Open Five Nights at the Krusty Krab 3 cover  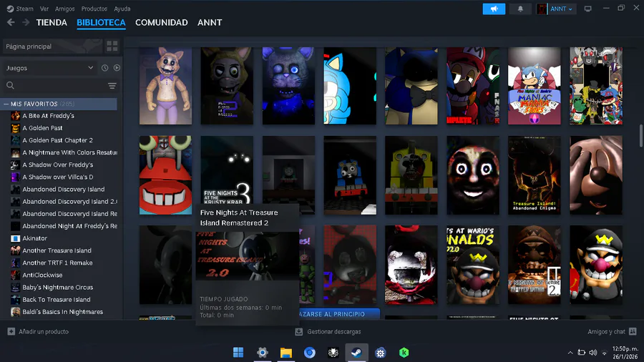coord(227,170)
